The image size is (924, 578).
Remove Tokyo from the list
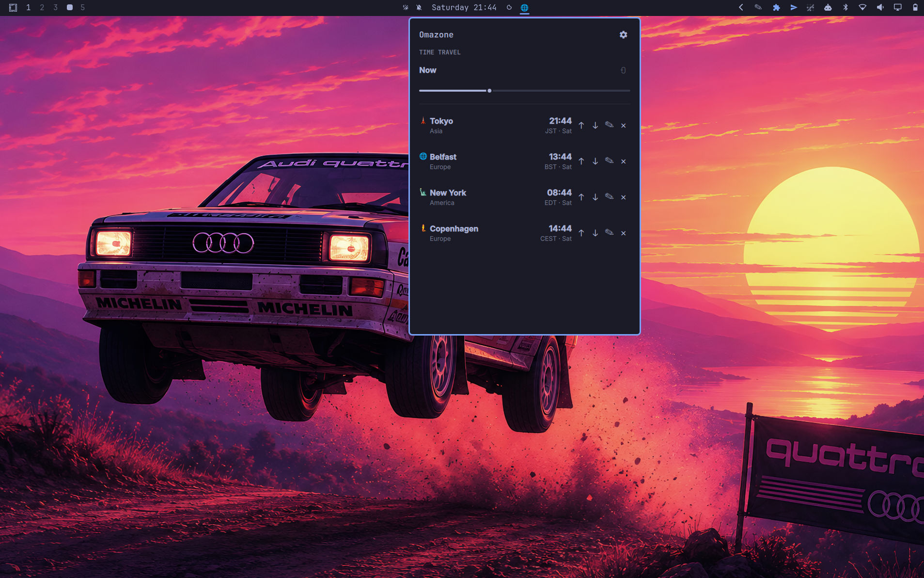pyautogui.click(x=624, y=126)
